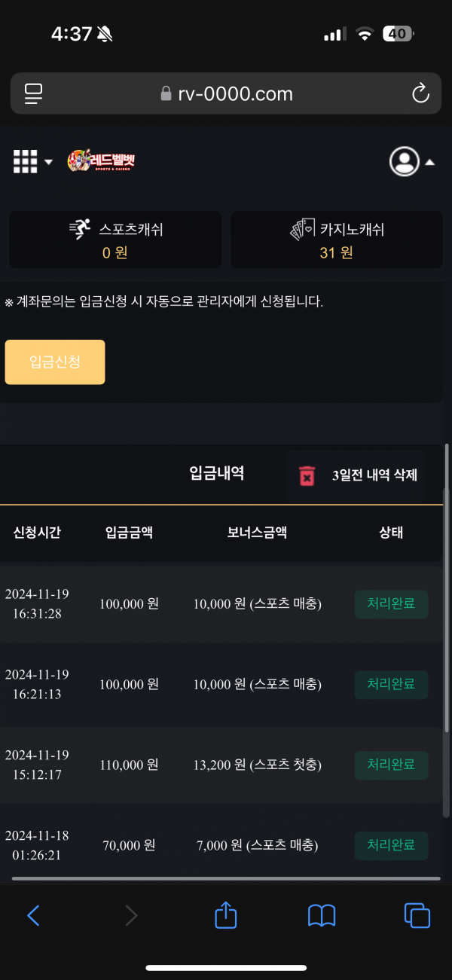Open the Safari tabs overview
This screenshot has height=980, width=452.
(x=417, y=915)
